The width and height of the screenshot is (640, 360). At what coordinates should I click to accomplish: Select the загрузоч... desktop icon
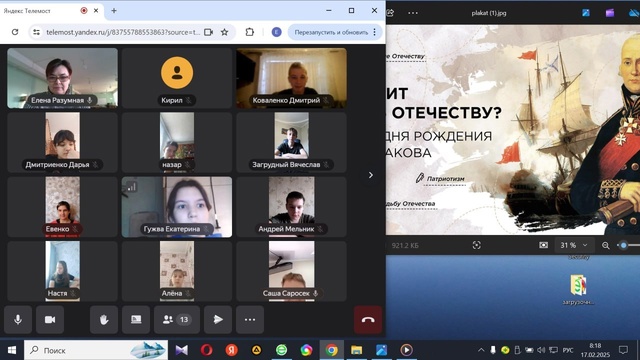tap(578, 290)
